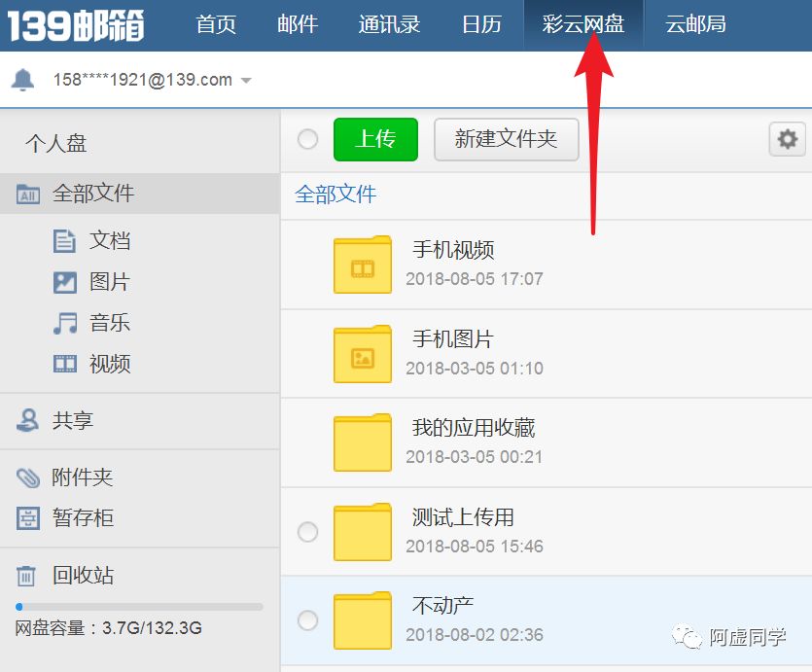This screenshot has height=672, width=812.
Task: Click the 139邮箱 logo
Action: [76, 25]
